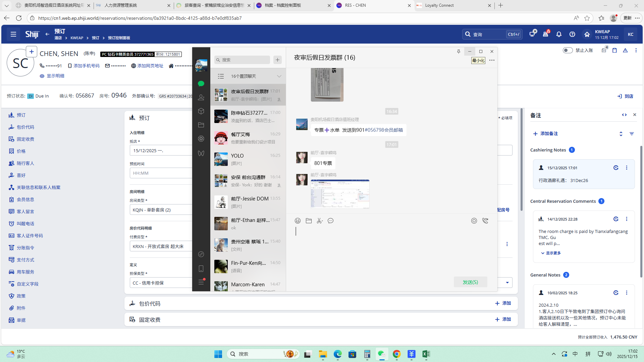This screenshot has height=362, width=644.
Task: Open chat history bubble icon
Action: click(331, 221)
